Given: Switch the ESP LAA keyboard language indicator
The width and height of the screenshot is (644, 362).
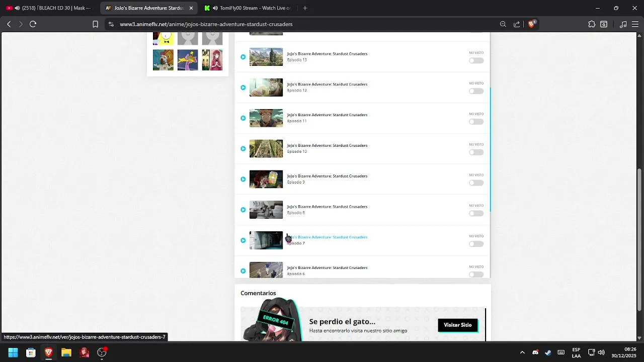Looking at the screenshot, I should (576, 352).
